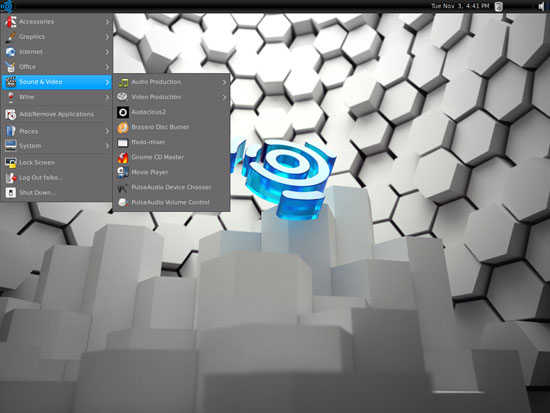Click the Gnome CD Master flame icon
The image size is (550, 413).
point(123,158)
